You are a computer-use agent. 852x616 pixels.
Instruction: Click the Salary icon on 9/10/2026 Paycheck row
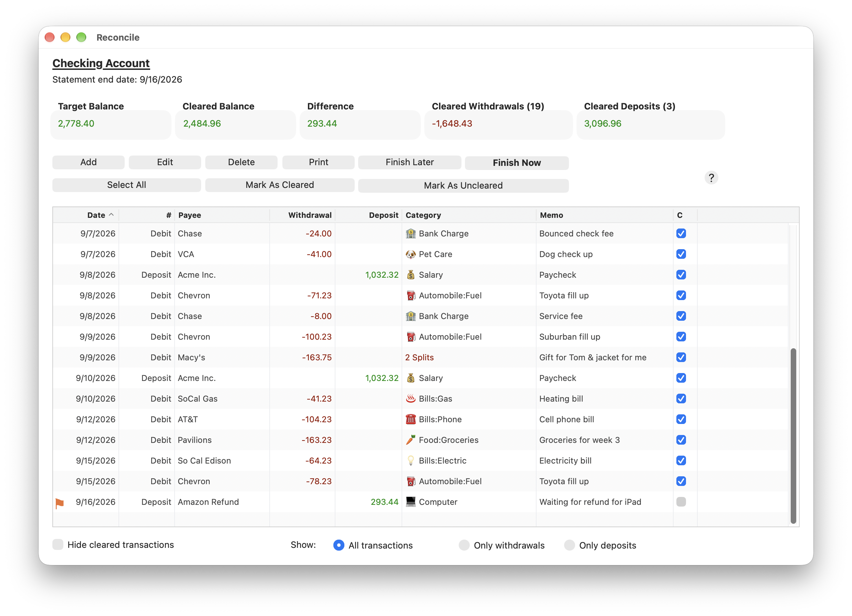(411, 378)
